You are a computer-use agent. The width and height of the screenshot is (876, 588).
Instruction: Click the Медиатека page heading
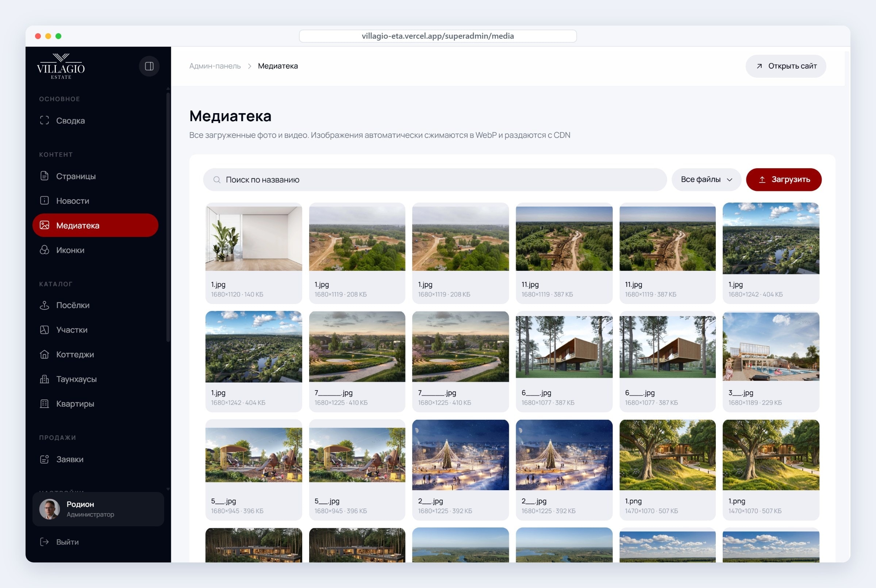(x=230, y=116)
